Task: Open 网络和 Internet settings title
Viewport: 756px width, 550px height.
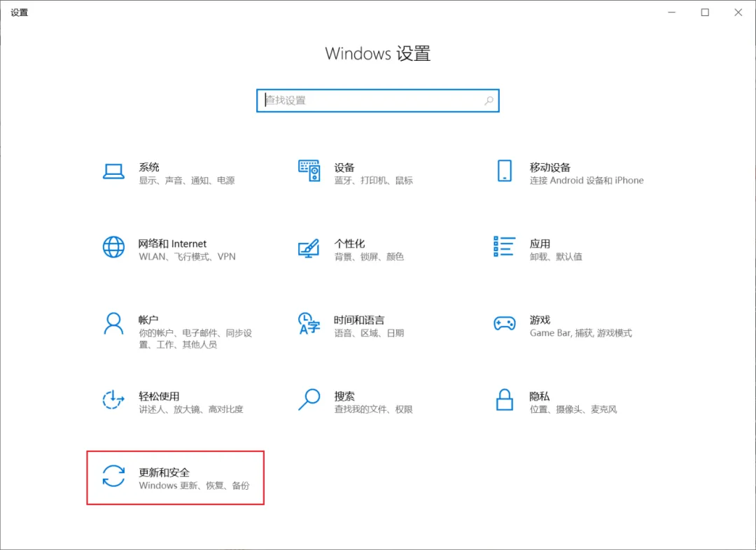Action: (173, 244)
